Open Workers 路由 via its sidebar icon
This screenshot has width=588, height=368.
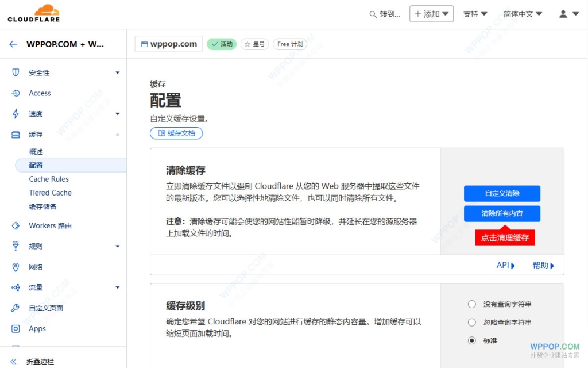pos(14,225)
